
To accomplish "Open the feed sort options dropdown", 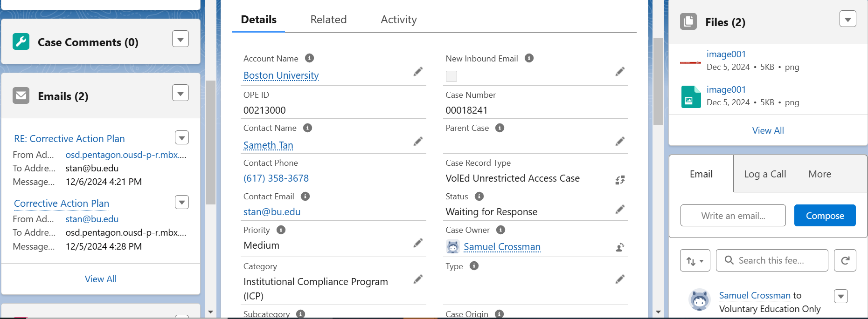I will 695,260.
